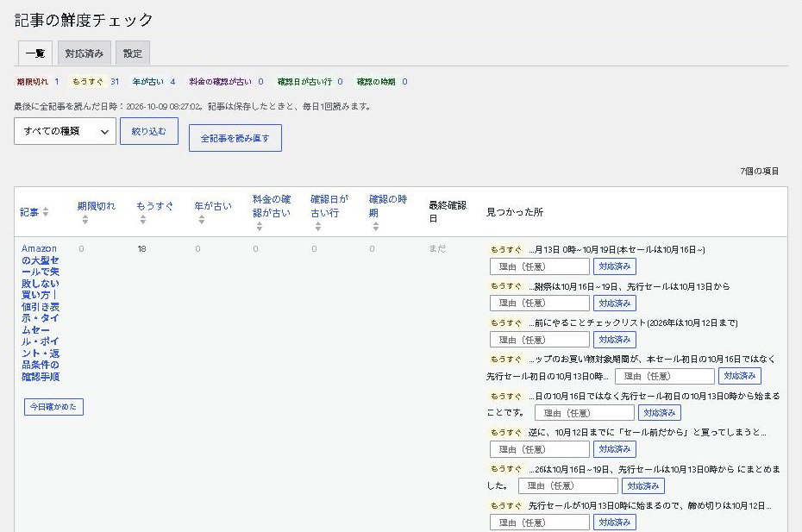802x532 pixels.
Task: Click reason field for 締め切りは10月12日 entry
Action: pyautogui.click(x=540, y=523)
